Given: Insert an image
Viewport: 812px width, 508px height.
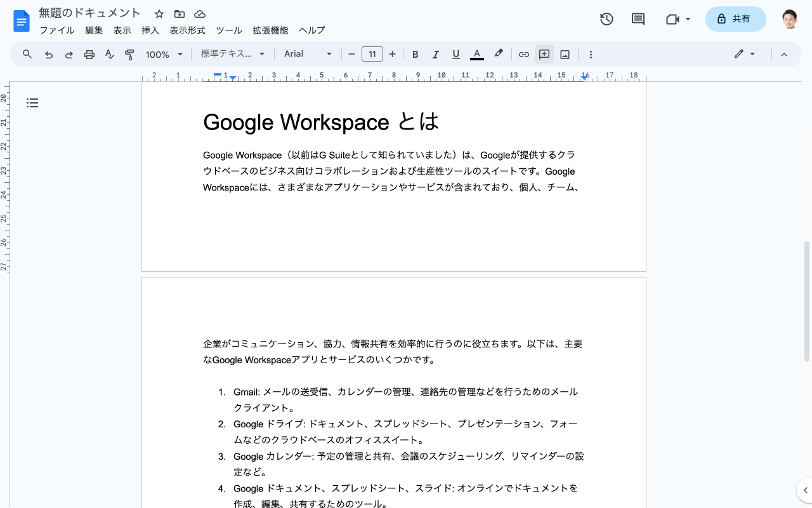Looking at the screenshot, I should [565, 55].
